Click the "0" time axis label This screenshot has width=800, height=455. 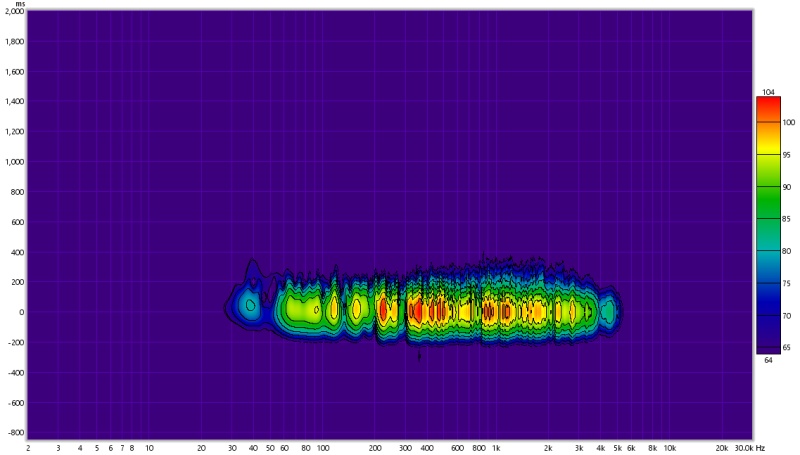tap(22, 312)
